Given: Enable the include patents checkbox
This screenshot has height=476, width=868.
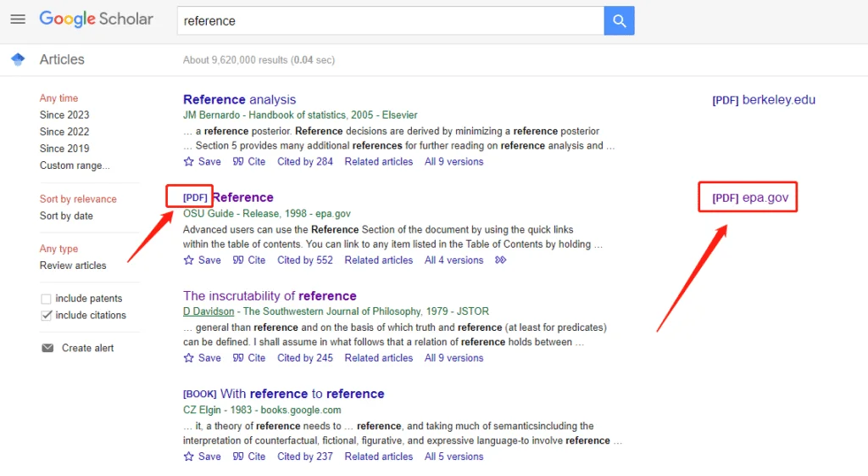Looking at the screenshot, I should [46, 299].
